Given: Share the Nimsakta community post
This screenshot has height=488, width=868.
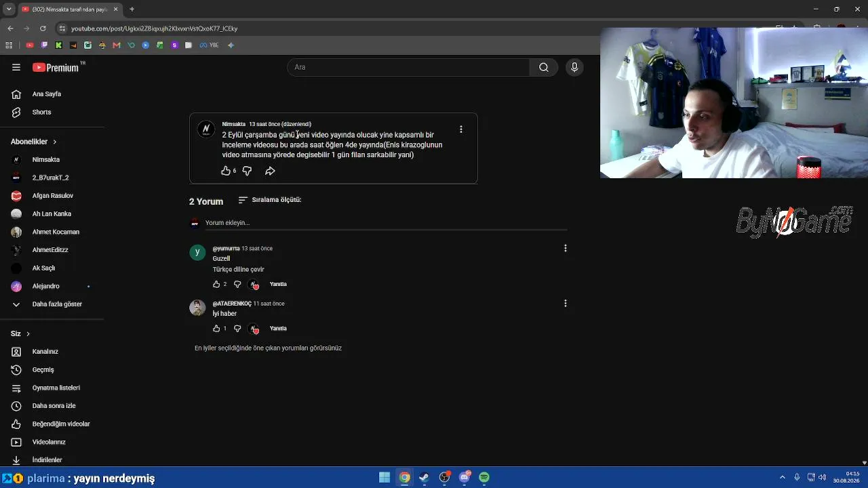Looking at the screenshot, I should point(270,171).
